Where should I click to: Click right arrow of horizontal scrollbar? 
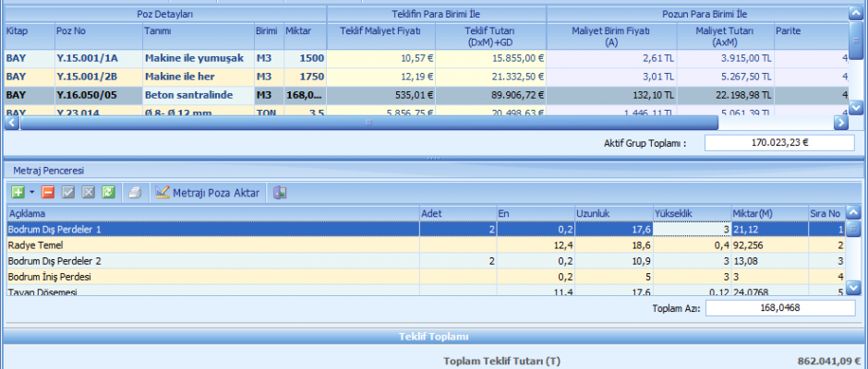coord(840,122)
